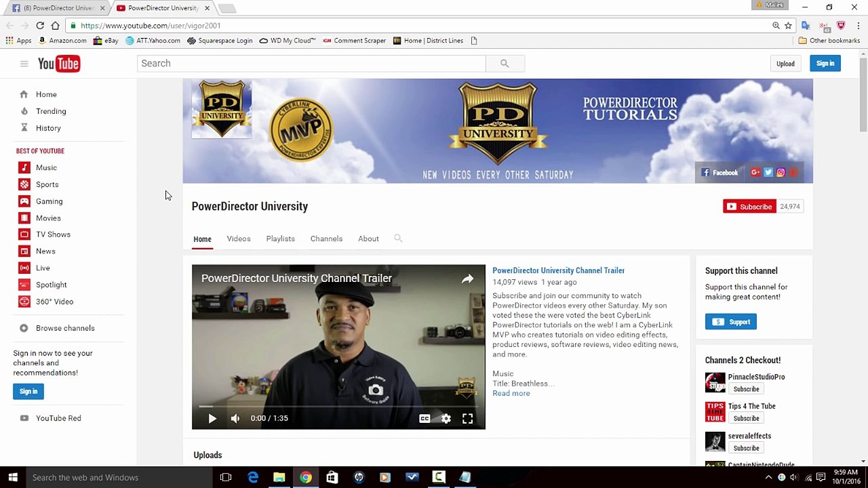
Task: Open the channel's Instagram link icon
Action: (781, 173)
